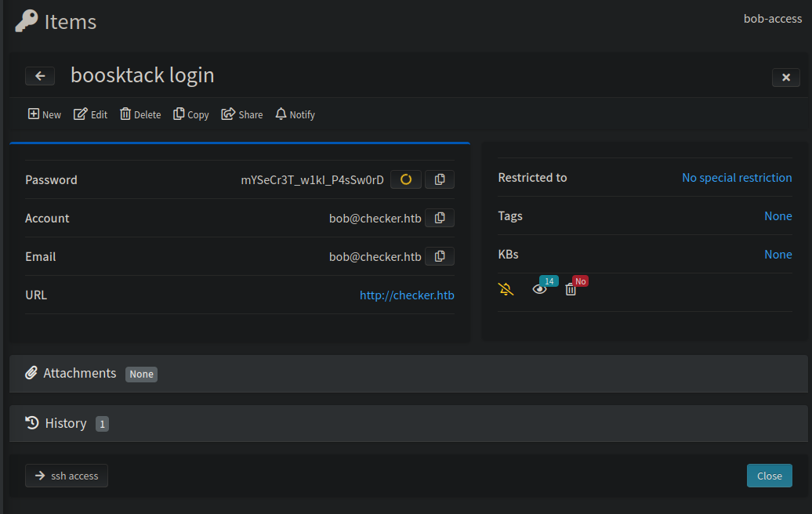Click the back arrow beside the item title
The width and height of the screenshot is (812, 514).
point(40,76)
